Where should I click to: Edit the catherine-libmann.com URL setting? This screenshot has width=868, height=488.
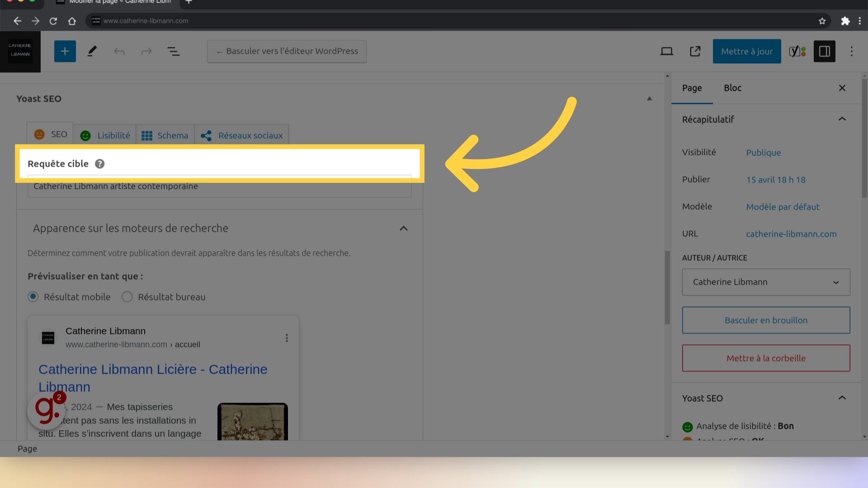click(791, 234)
